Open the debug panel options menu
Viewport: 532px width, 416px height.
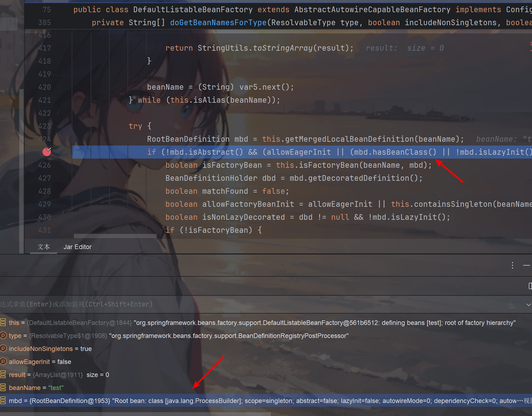pyautogui.click(x=512, y=265)
